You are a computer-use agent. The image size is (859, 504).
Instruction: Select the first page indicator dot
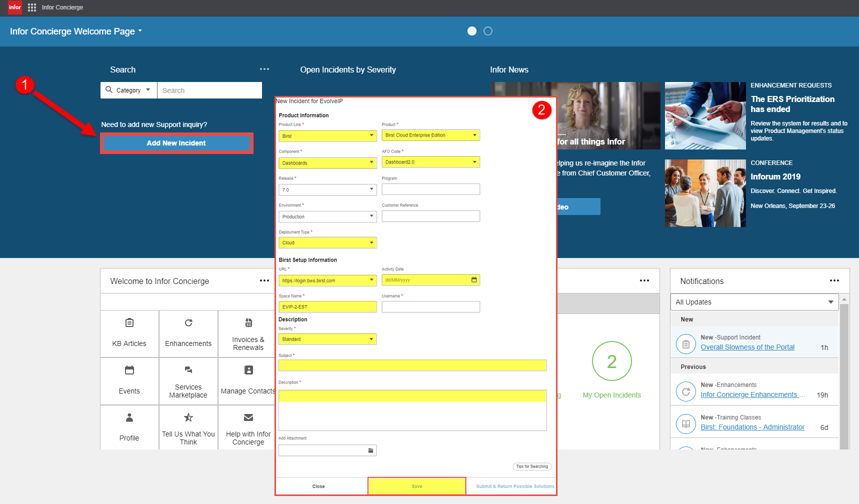pos(471,31)
